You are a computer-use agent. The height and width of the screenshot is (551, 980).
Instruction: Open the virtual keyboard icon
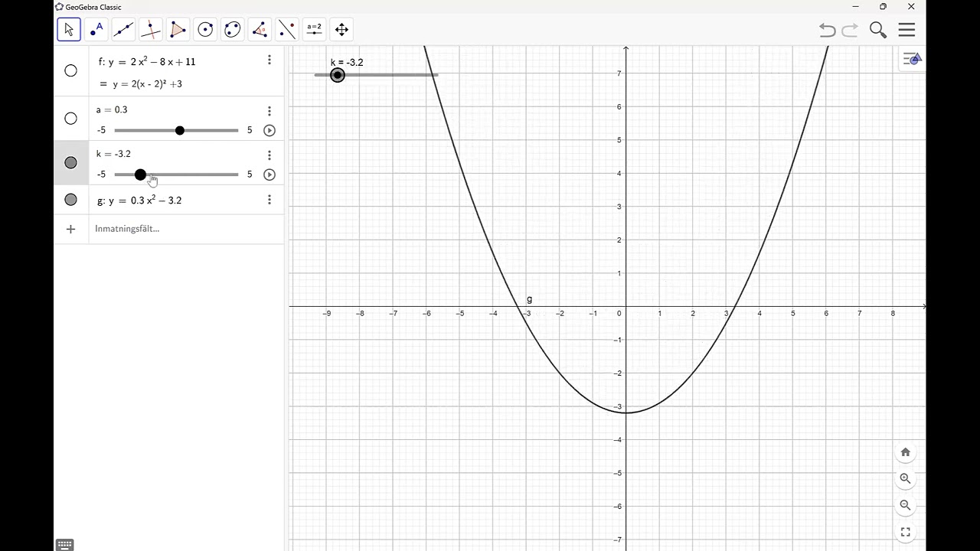(65, 545)
